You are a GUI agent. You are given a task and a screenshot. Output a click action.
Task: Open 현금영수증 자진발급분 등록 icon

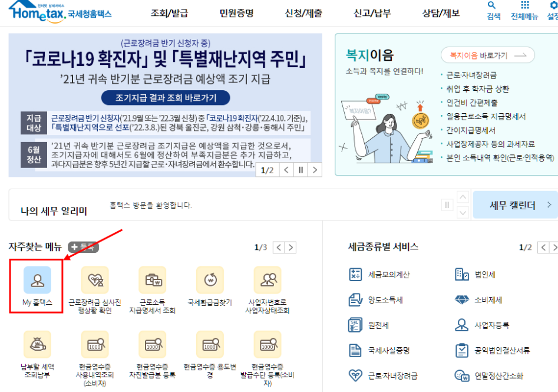click(152, 344)
